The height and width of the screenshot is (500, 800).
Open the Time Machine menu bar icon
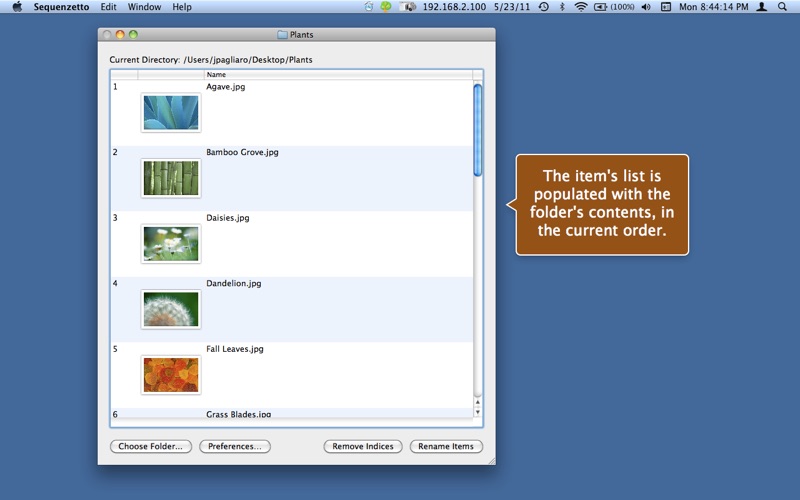tap(544, 7)
